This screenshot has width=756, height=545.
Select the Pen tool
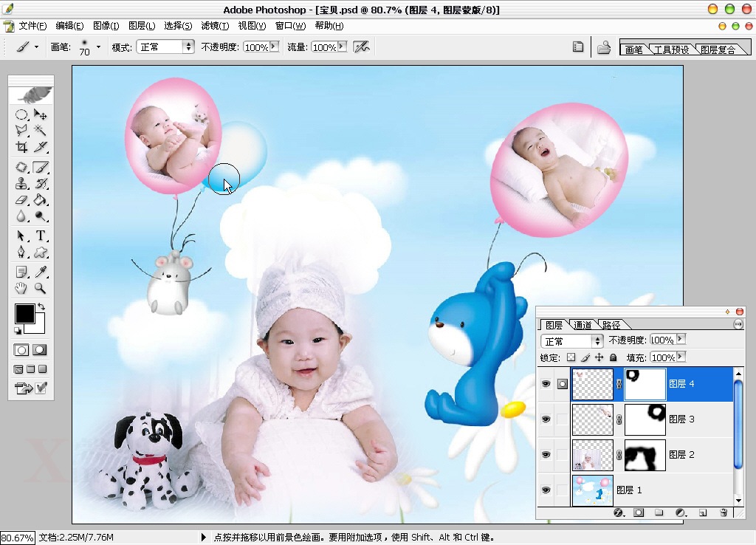[21, 253]
